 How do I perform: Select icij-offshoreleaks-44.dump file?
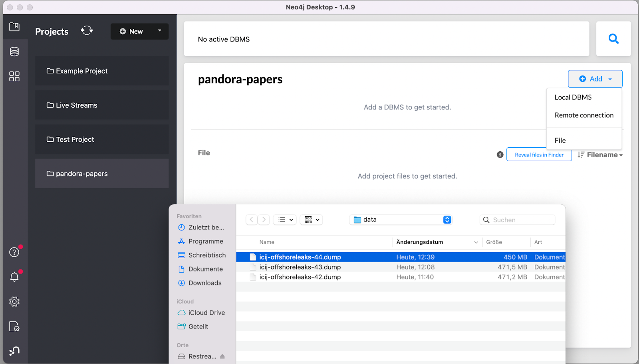(x=401, y=257)
